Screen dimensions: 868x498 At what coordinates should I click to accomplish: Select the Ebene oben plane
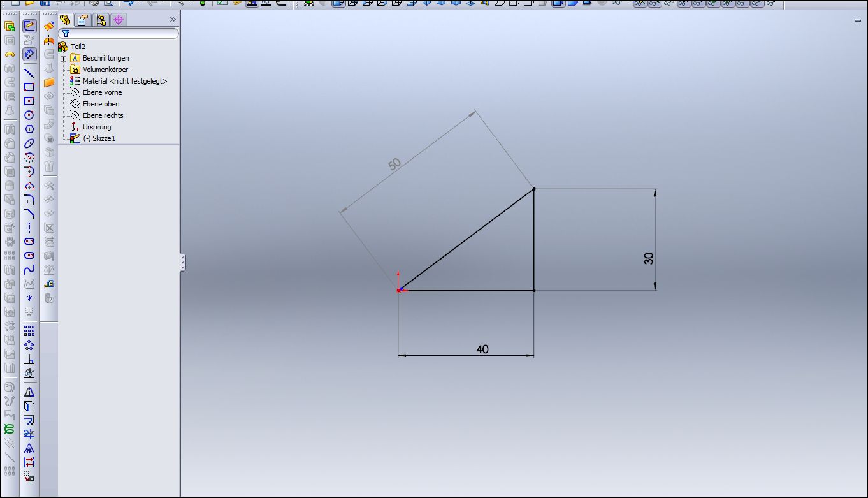(101, 104)
